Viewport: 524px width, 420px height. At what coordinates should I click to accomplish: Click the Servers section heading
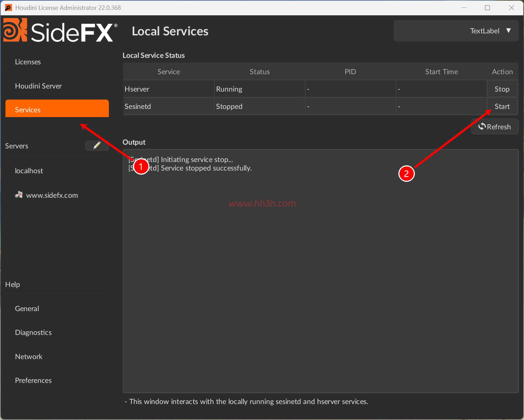tap(17, 146)
